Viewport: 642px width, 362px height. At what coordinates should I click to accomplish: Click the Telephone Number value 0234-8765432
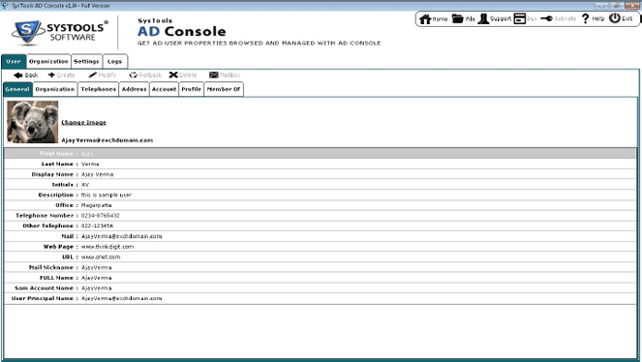point(100,216)
